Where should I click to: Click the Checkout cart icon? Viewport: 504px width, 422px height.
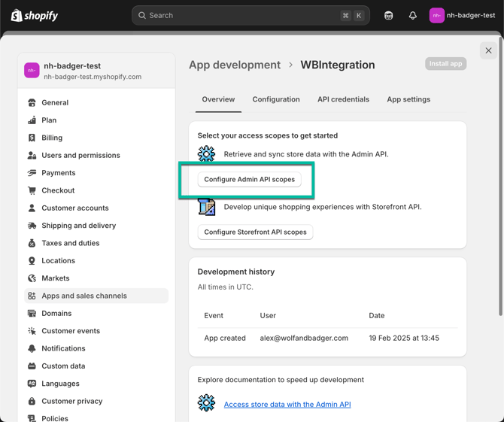[32, 190]
